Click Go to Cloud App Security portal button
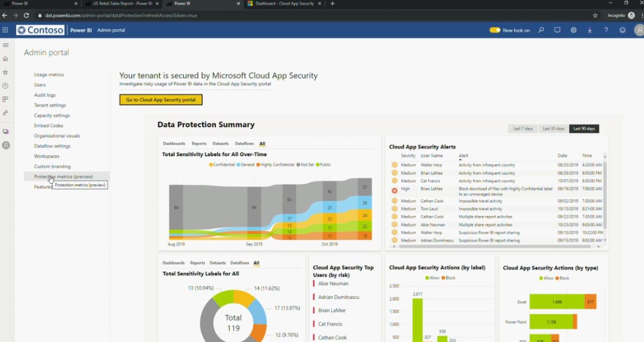 click(161, 100)
